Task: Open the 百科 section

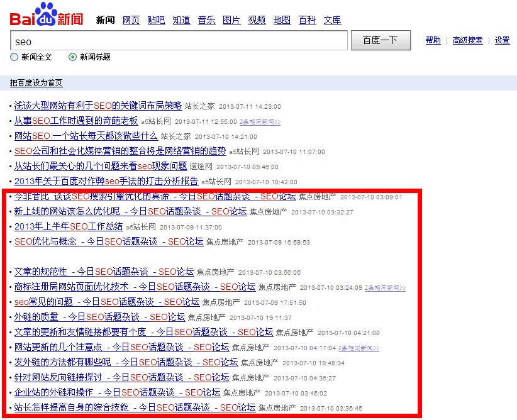Action: (x=306, y=20)
